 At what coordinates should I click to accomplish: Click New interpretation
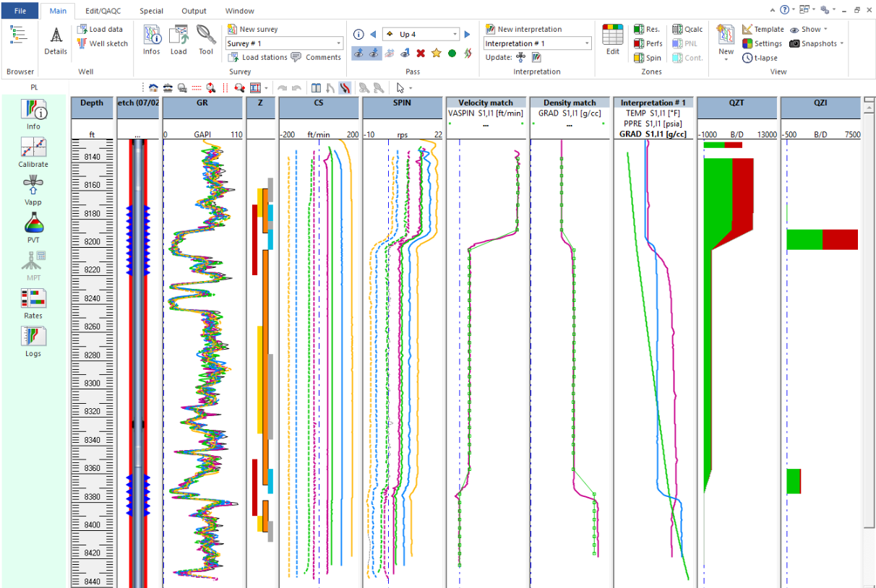click(x=523, y=30)
